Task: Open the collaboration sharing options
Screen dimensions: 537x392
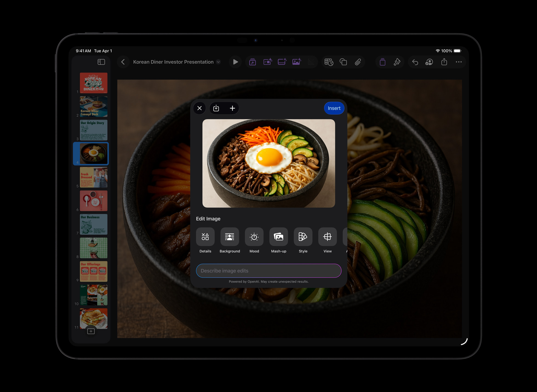Action: 429,62
